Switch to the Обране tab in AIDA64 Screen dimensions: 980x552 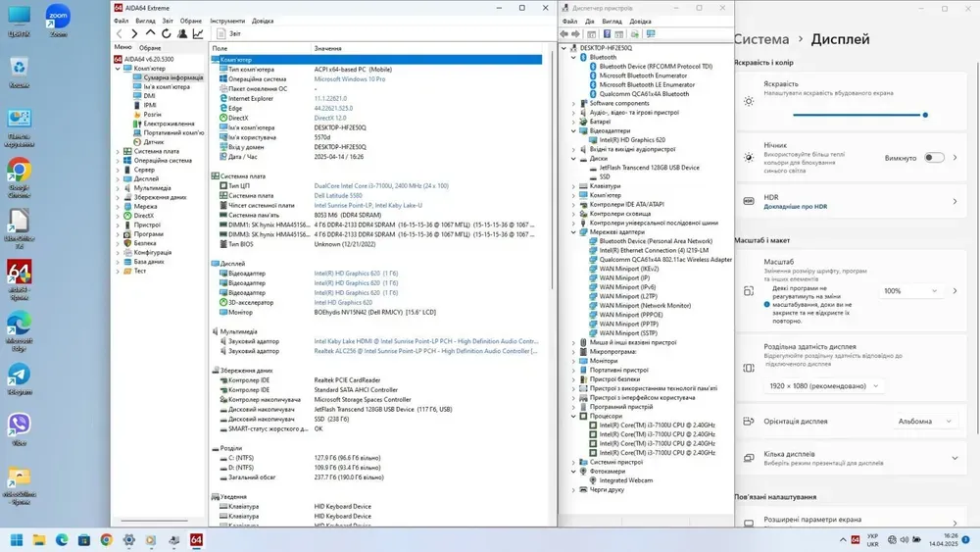click(x=150, y=47)
